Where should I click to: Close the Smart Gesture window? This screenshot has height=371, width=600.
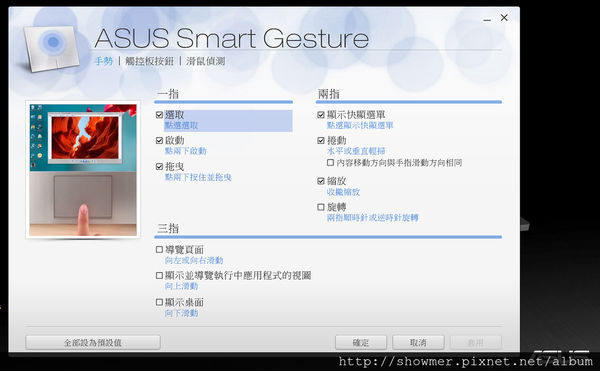pos(504,18)
